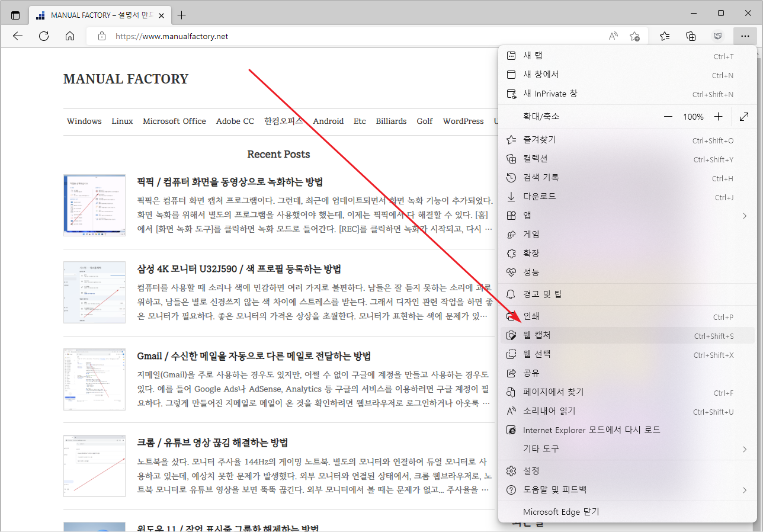763x532 pixels.
Task: Open 게임 menu item
Action: [x=627, y=235]
